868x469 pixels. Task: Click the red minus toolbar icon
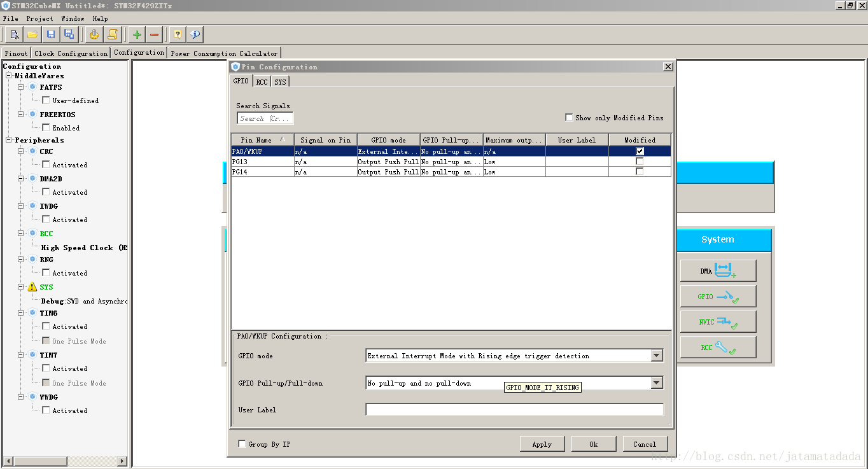pyautogui.click(x=155, y=34)
